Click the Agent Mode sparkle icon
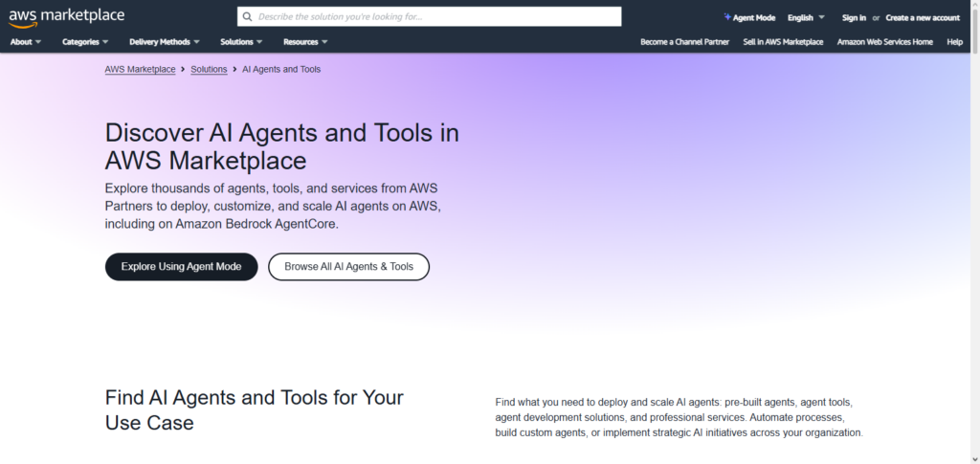This screenshot has height=464, width=980. [727, 17]
